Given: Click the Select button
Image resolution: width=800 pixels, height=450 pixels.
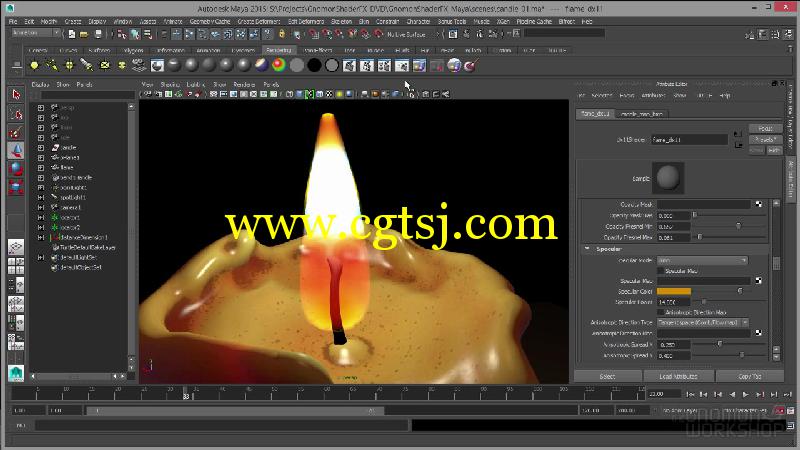Looking at the screenshot, I should [x=608, y=377].
